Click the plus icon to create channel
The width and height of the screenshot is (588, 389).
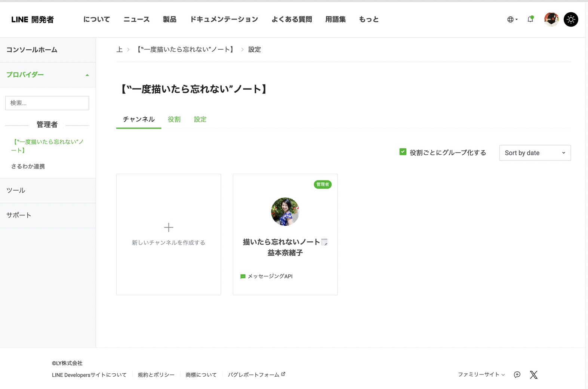point(169,227)
